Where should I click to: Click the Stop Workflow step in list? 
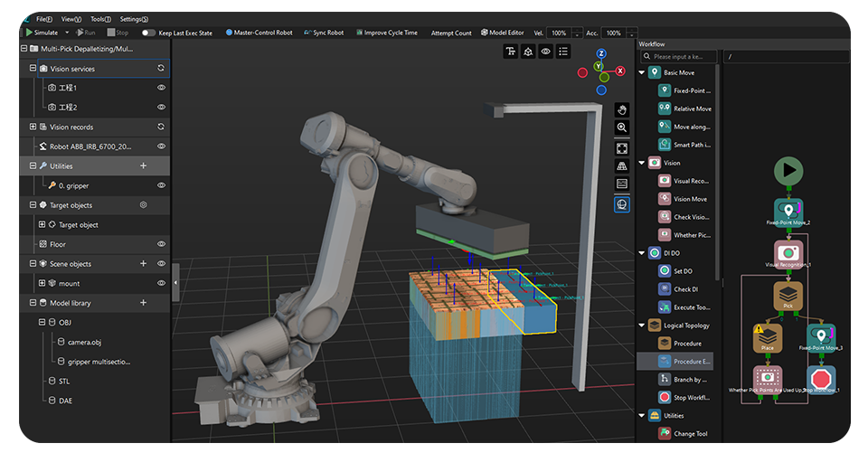pyautogui.click(x=692, y=397)
